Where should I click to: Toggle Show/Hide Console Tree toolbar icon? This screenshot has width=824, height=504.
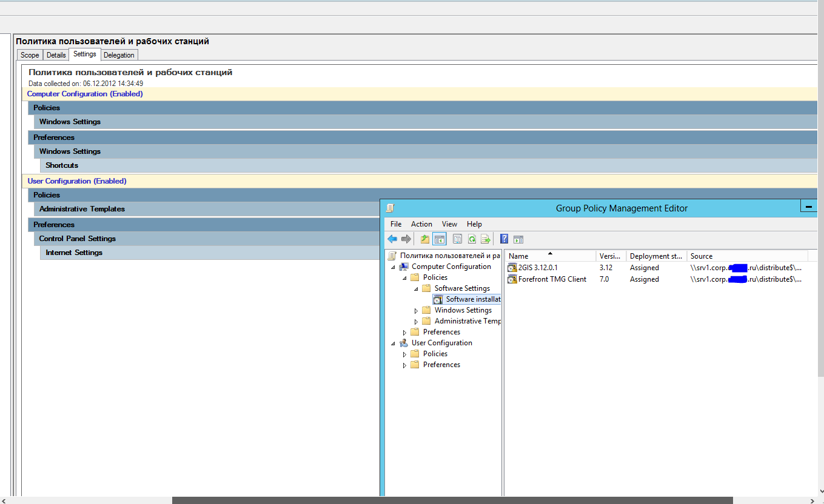pyautogui.click(x=440, y=239)
